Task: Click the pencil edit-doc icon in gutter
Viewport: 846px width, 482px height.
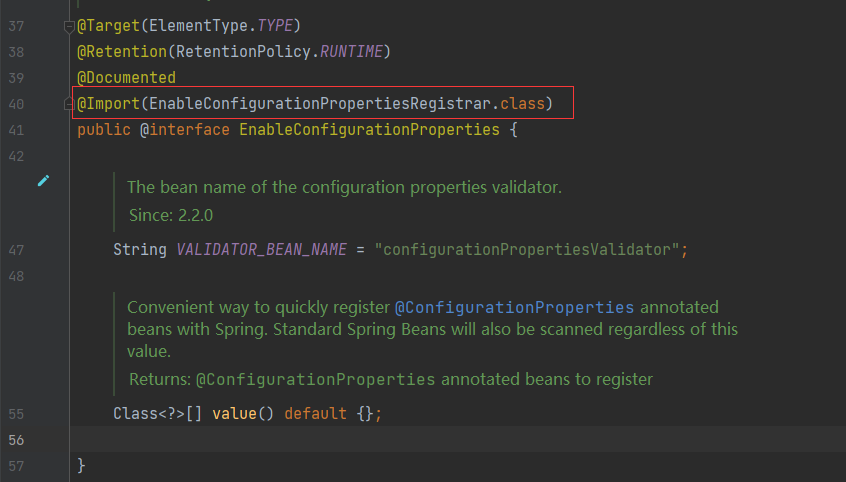Action: (44, 181)
